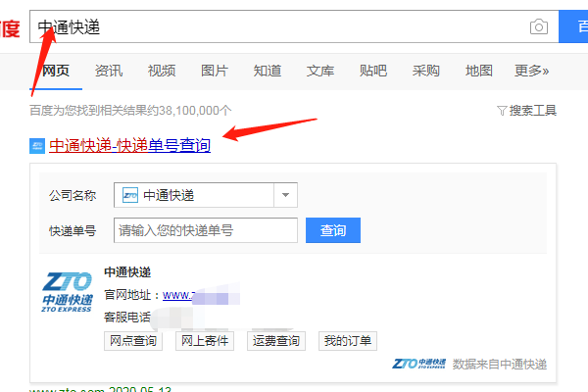Click the search input containing 中通快递
The width and height of the screenshot is (588, 392).
[294, 26]
